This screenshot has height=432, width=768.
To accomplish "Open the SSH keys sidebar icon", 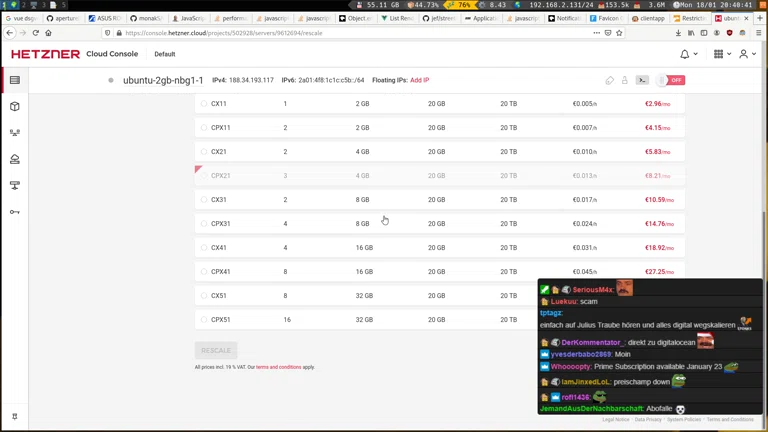I will click(x=15, y=212).
